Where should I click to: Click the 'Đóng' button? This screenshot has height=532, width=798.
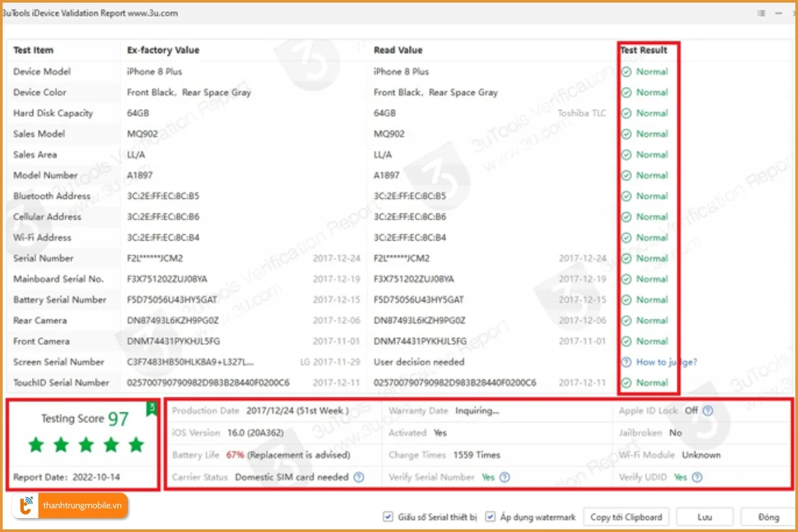(769, 517)
